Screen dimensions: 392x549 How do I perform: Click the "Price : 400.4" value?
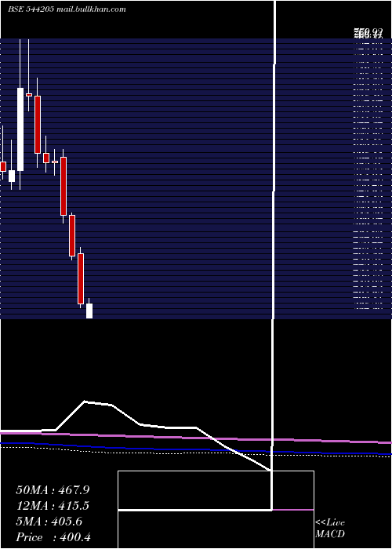[x=53, y=537]
